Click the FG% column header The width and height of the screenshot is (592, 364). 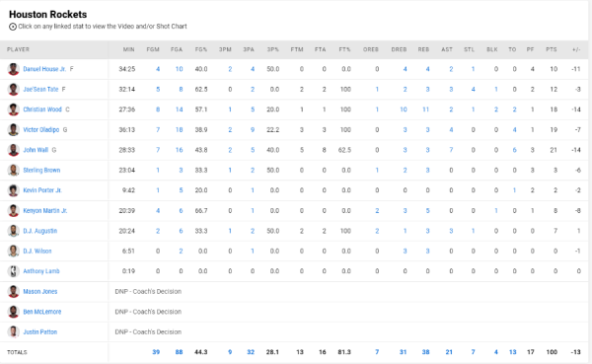[201, 49]
